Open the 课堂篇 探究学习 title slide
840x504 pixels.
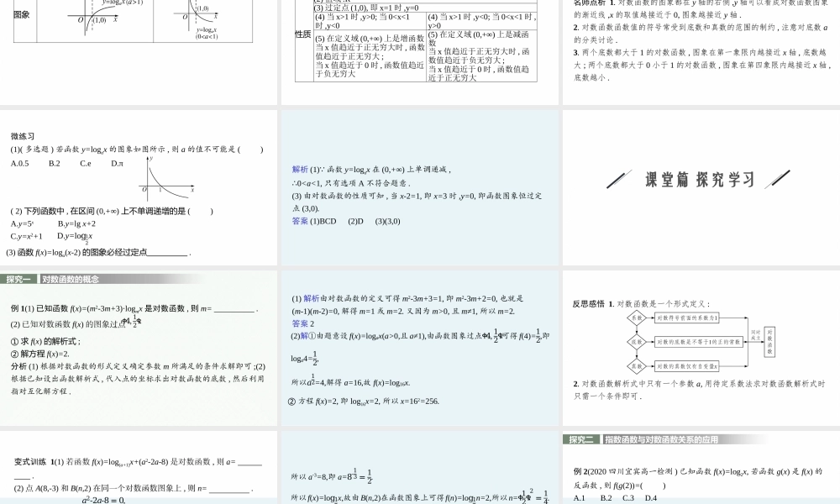tap(701, 179)
